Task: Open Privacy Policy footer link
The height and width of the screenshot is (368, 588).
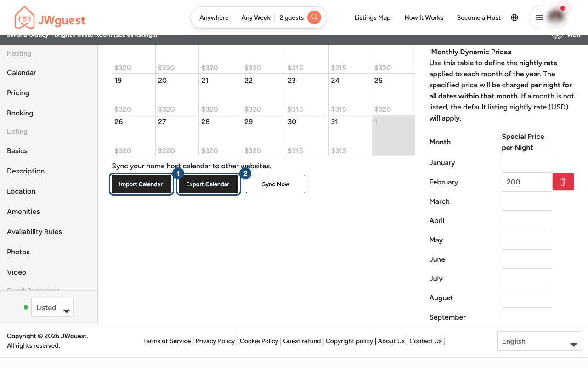Action: 215,341
